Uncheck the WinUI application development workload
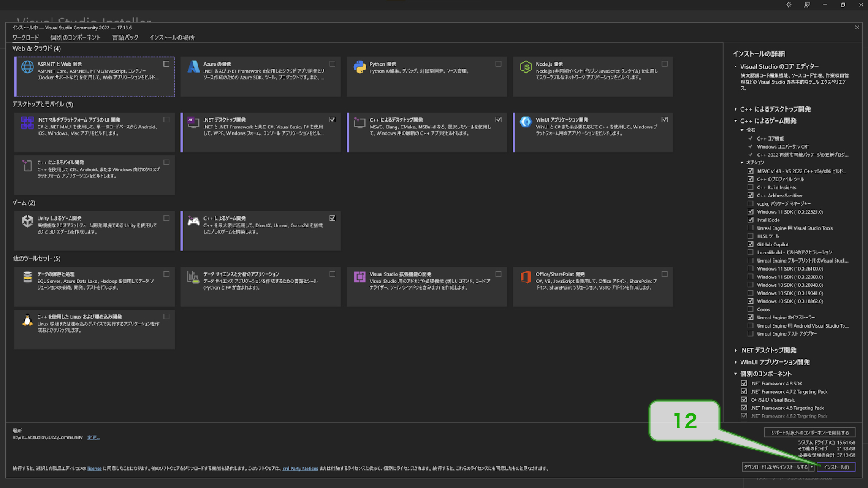This screenshot has width=868, height=488. tap(665, 120)
